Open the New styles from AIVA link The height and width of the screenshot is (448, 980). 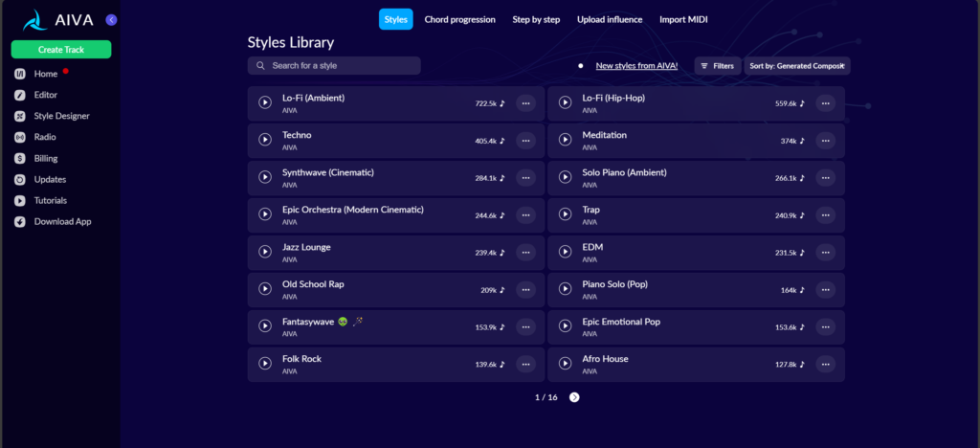636,66
